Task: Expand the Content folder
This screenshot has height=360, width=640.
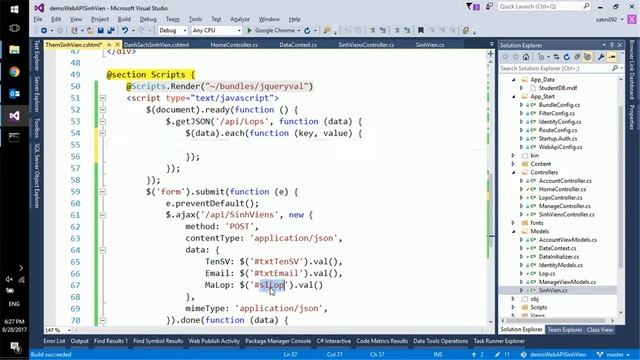Action: click(514, 164)
